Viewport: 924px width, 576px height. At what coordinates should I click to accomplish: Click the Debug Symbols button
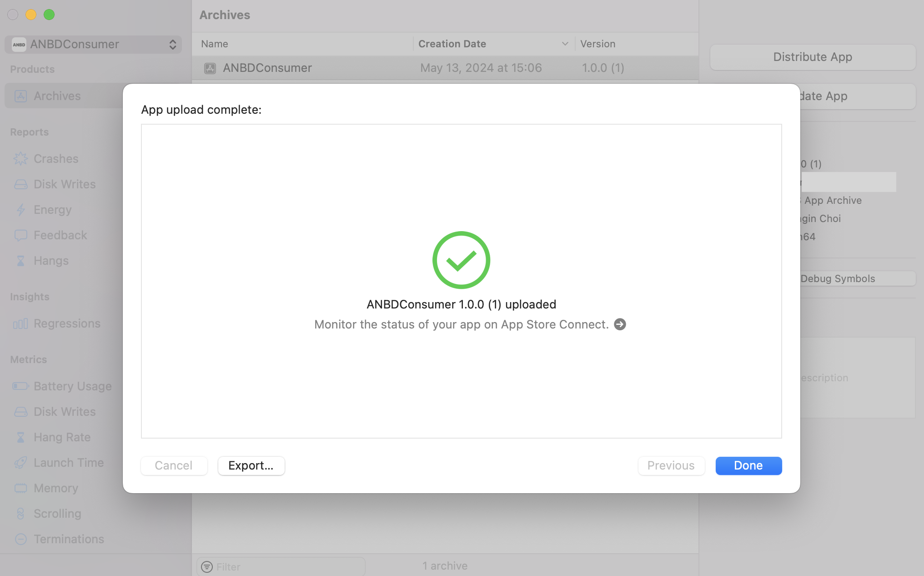(x=858, y=279)
